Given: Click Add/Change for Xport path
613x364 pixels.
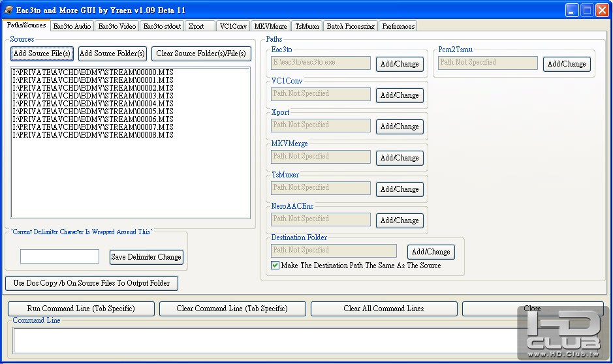Looking at the screenshot, I should (400, 127).
